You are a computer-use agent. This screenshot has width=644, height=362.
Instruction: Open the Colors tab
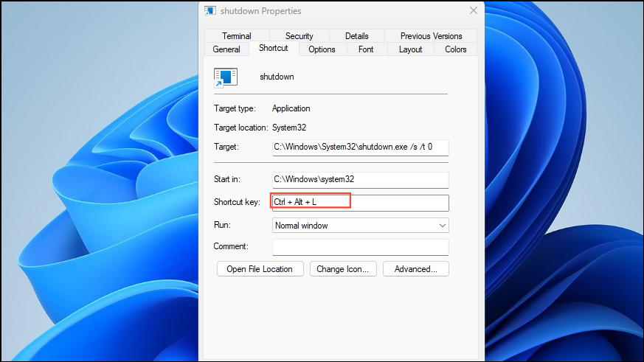pos(455,49)
